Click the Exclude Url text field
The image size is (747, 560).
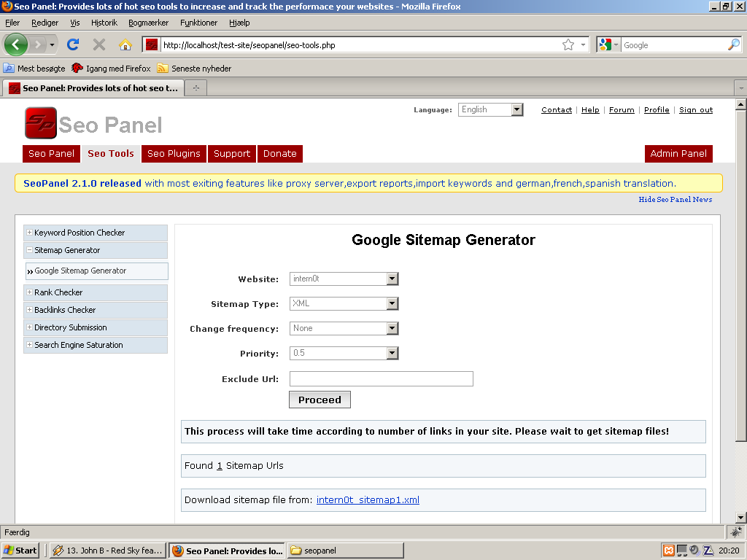pos(381,378)
